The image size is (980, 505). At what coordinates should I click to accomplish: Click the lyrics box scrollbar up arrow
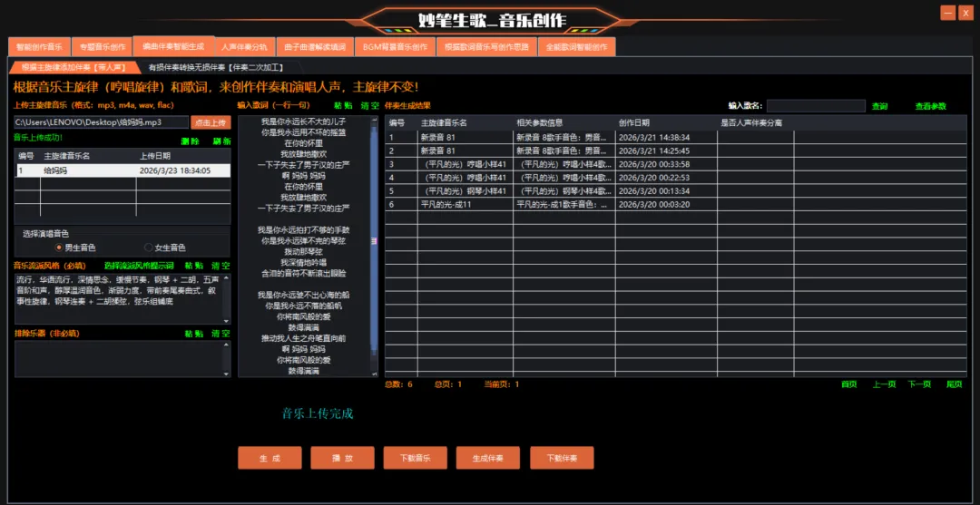click(375, 119)
